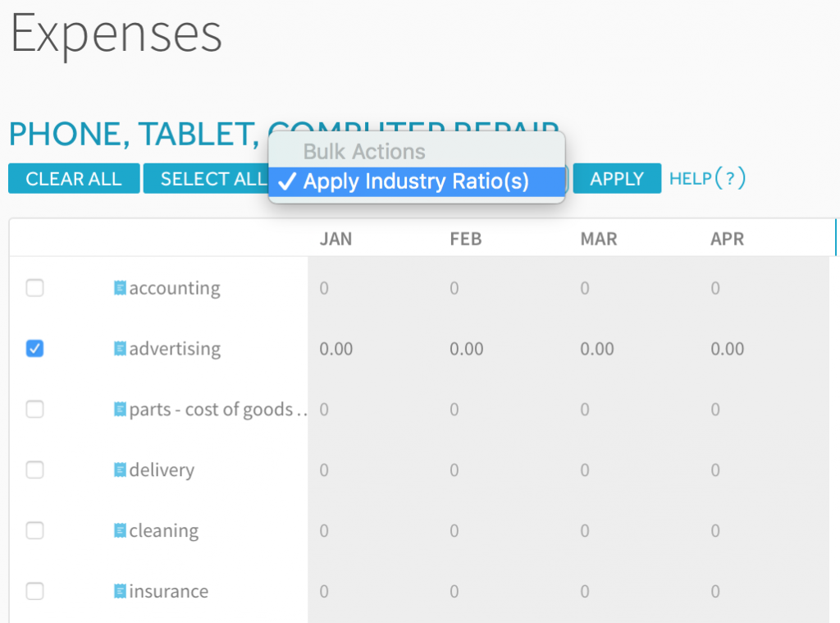Click the APPLY button
The image size is (840, 623).
(617, 179)
